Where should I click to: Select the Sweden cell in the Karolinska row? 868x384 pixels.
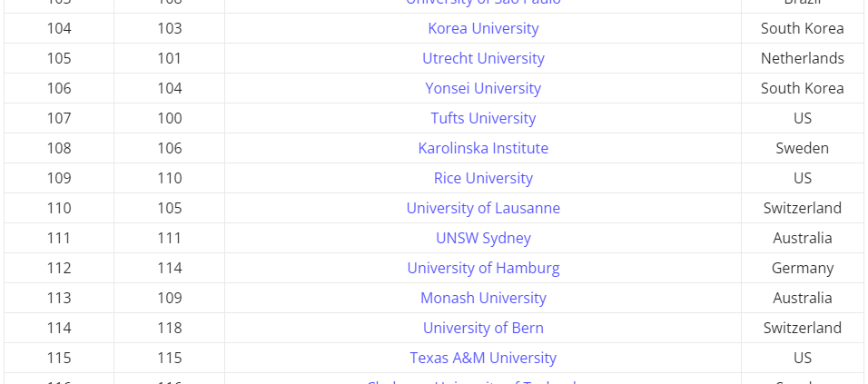tap(802, 148)
